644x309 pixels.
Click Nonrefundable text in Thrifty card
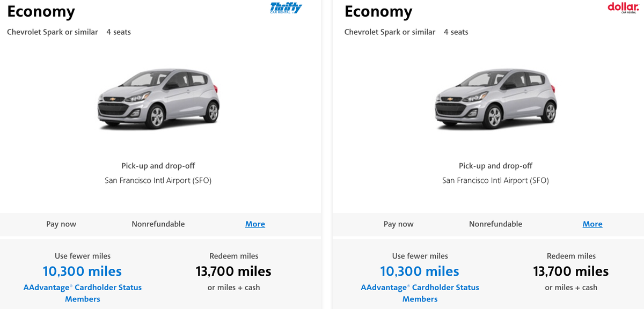(158, 224)
